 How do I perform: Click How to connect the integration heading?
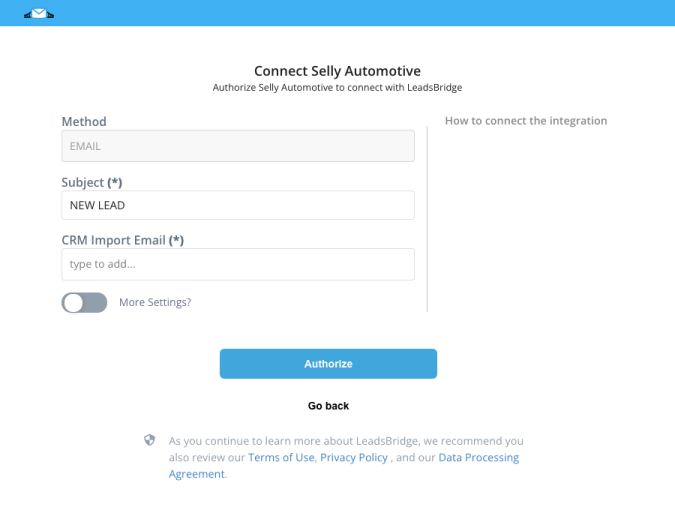(526, 120)
